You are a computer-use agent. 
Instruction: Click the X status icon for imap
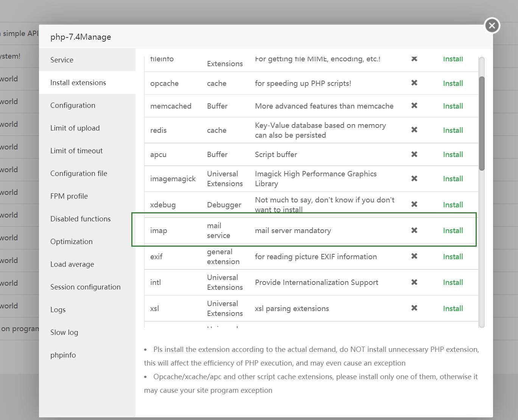[x=414, y=230]
